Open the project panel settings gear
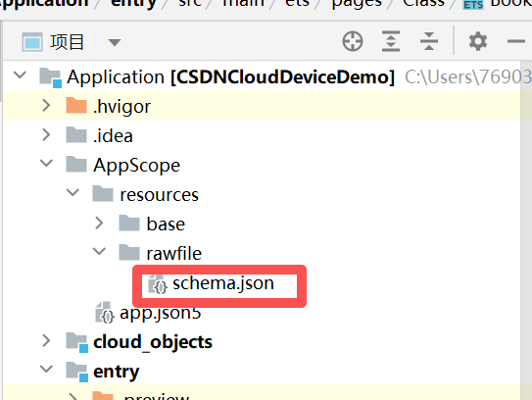The height and width of the screenshot is (400, 532). click(478, 41)
